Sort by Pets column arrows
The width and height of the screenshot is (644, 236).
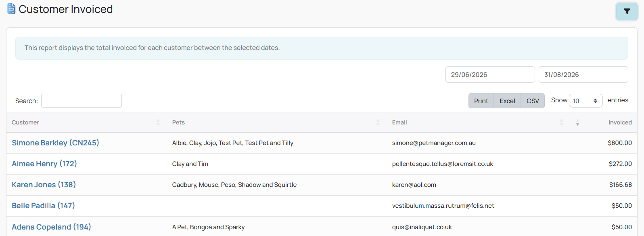[378, 122]
